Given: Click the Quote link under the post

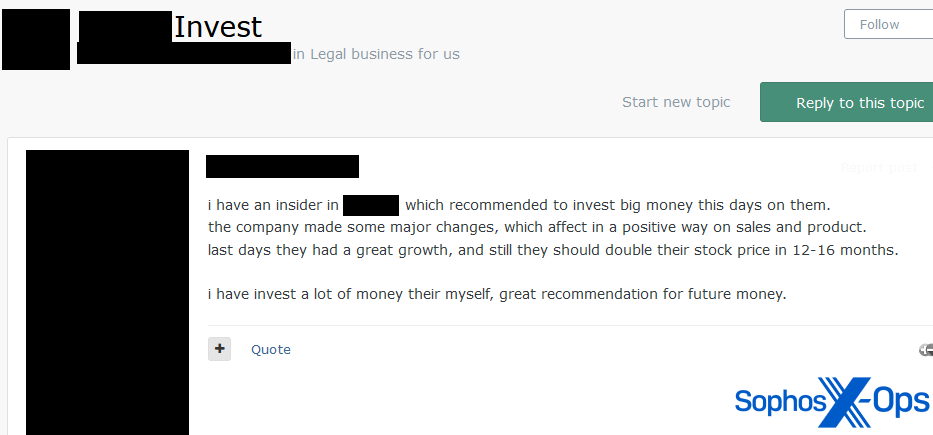Looking at the screenshot, I should [x=271, y=349].
